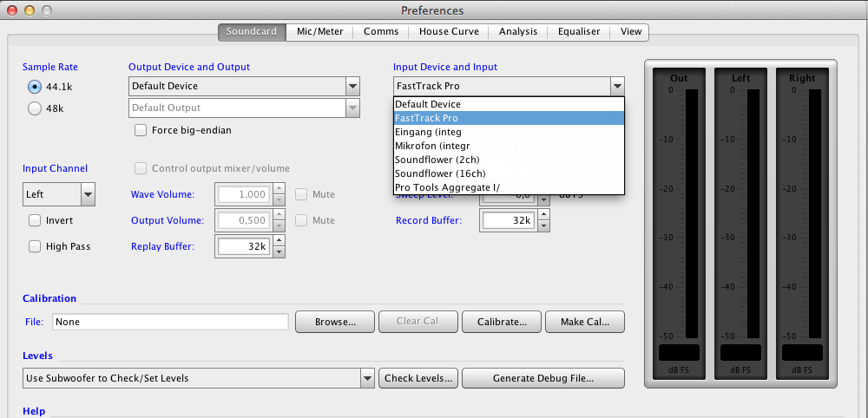This screenshot has height=418, width=868.
Task: Toggle Control output mixer/volume checkbox
Action: pos(141,168)
